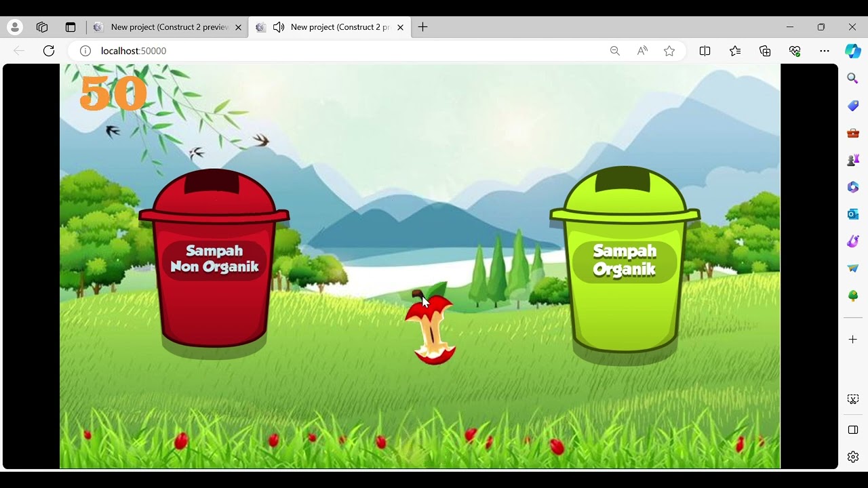868x488 pixels.
Task: Open sidebar Search icon
Action: [x=853, y=79]
